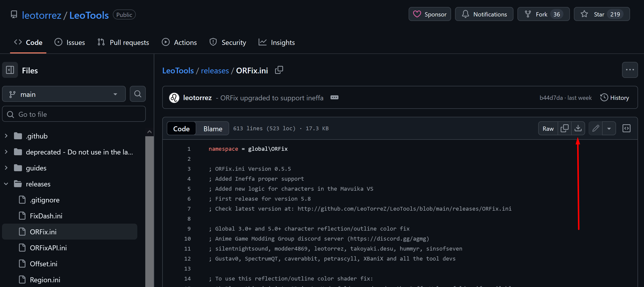Open edit options dropdown arrow
The width and height of the screenshot is (644, 287).
609,128
